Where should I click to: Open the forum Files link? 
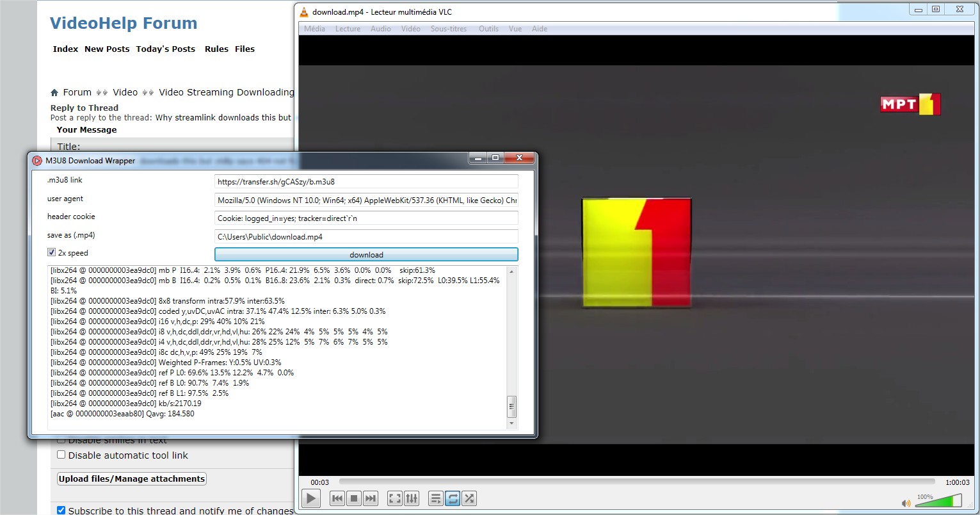pos(245,49)
